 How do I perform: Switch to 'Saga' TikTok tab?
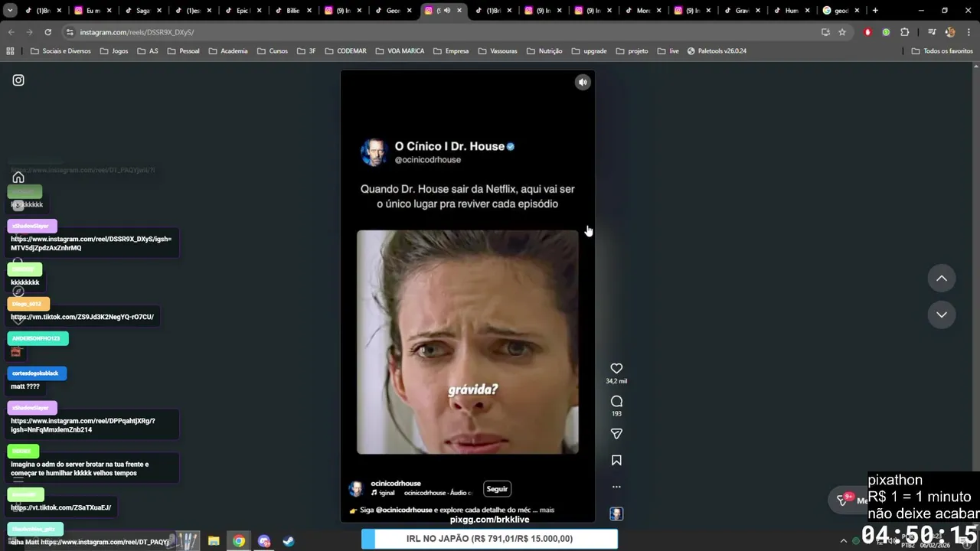coord(143,11)
